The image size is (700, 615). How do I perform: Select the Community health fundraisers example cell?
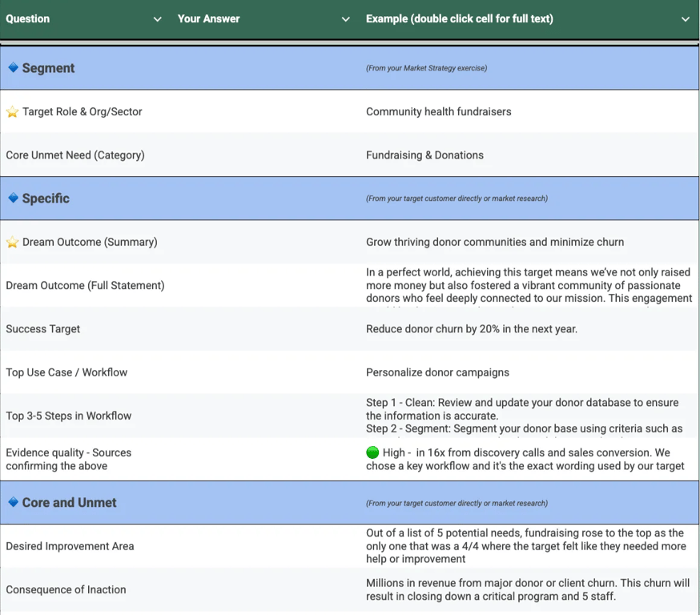click(x=439, y=112)
